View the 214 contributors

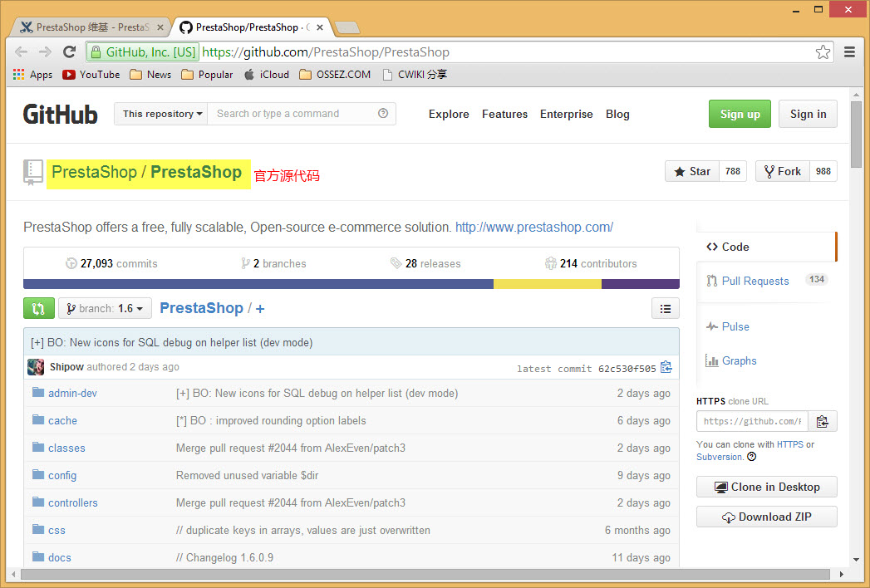point(591,263)
